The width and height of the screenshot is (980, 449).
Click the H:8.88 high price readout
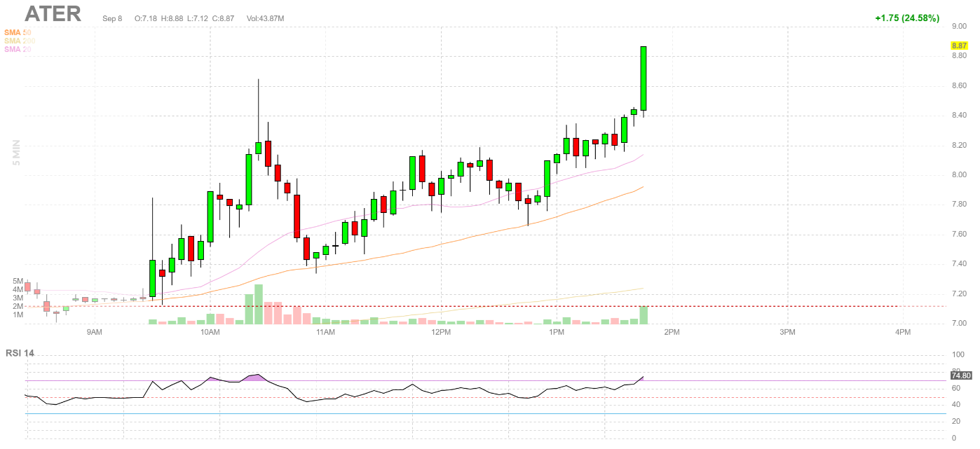coord(172,18)
